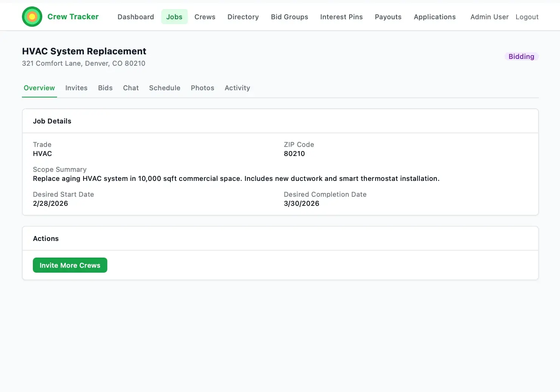The image size is (560, 392).
Task: Open the Crews section
Action: coord(205,17)
